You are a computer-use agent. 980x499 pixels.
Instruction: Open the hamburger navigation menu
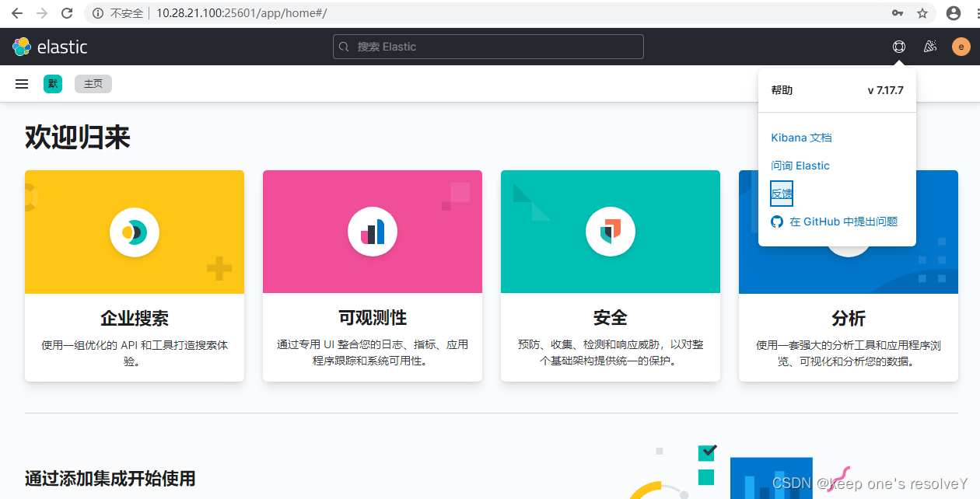22,84
